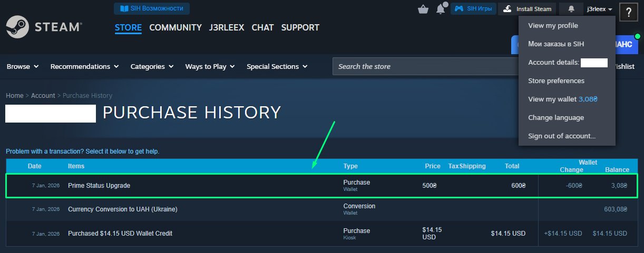The width and height of the screenshot is (644, 253).
Task: Click the Steam logo
Action: (x=44, y=27)
